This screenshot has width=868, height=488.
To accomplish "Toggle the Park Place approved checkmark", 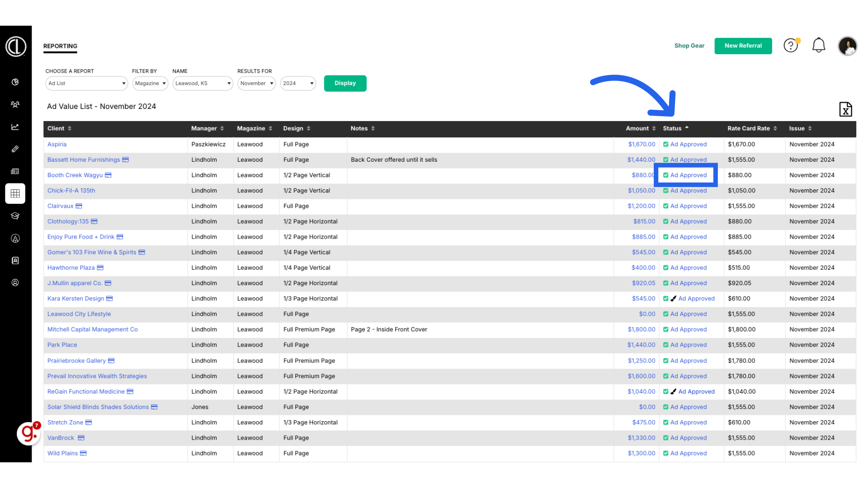I will coord(666,345).
